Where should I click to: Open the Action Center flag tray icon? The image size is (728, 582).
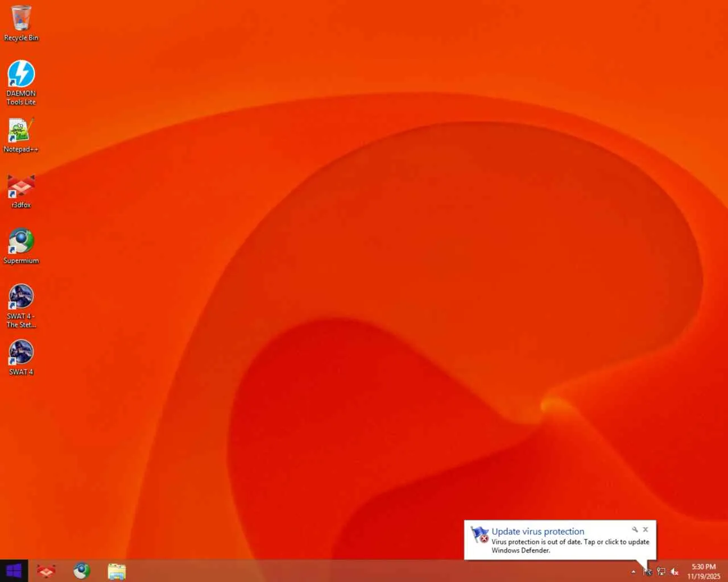pos(647,571)
